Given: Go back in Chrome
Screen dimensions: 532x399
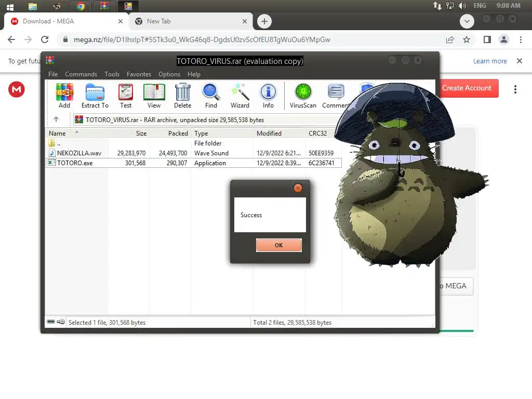Looking at the screenshot, I should (11, 39).
